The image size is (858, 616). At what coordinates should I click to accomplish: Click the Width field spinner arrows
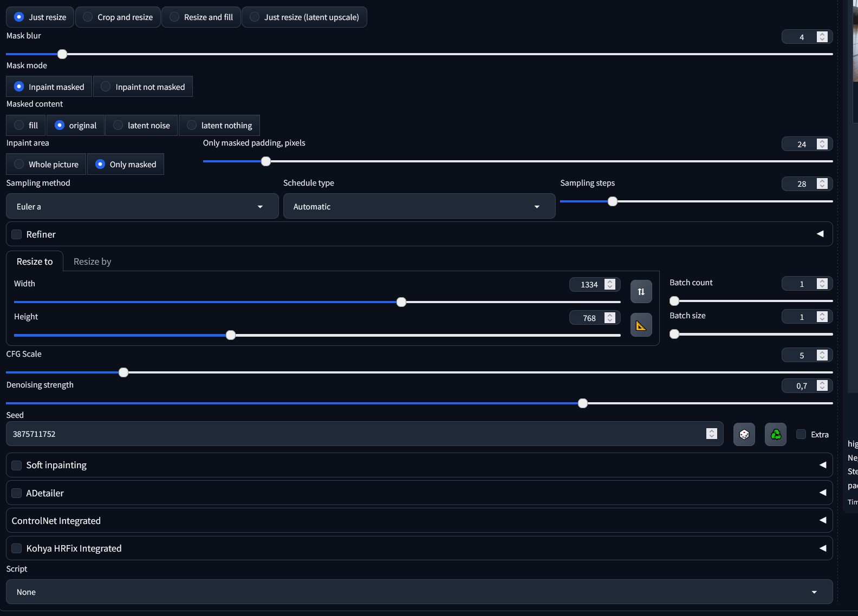(x=610, y=284)
